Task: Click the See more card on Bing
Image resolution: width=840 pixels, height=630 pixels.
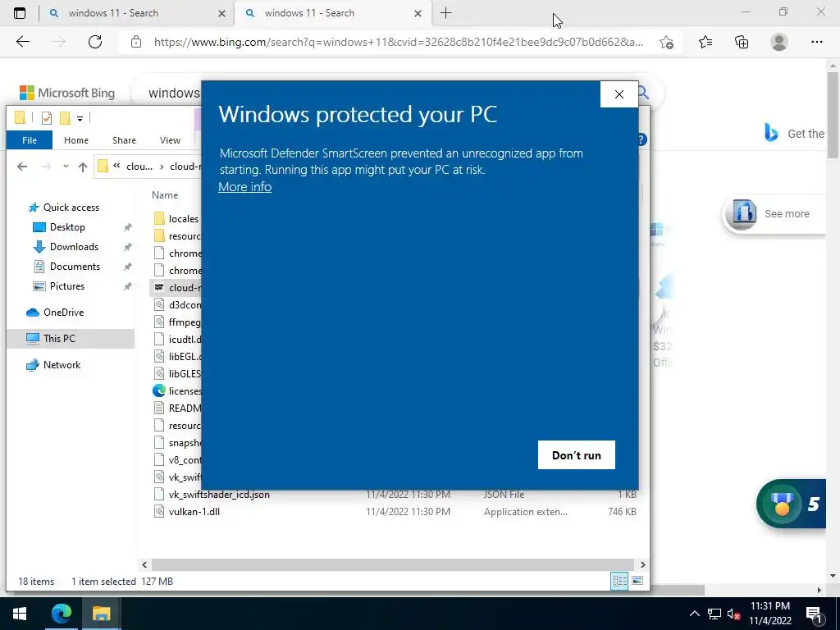Action: coord(774,213)
